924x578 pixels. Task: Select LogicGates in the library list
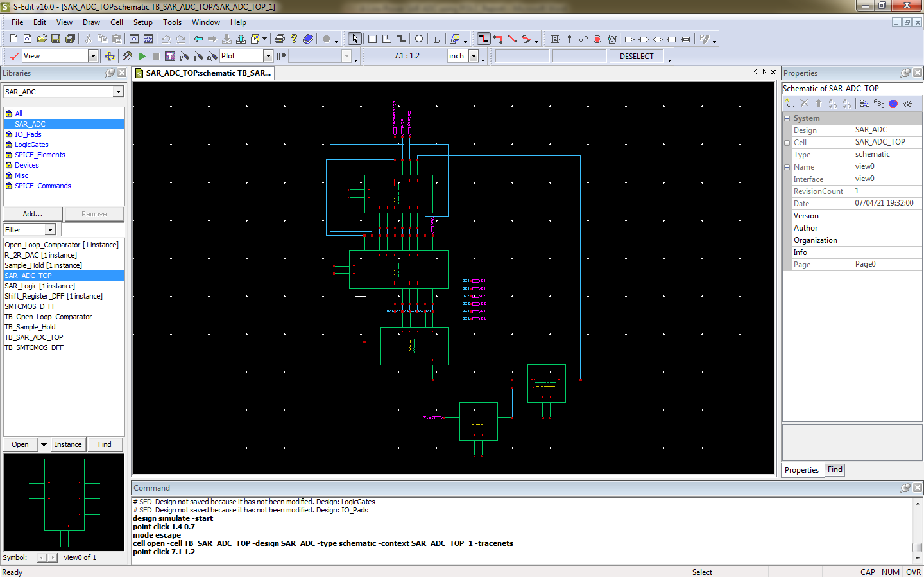tap(31, 144)
